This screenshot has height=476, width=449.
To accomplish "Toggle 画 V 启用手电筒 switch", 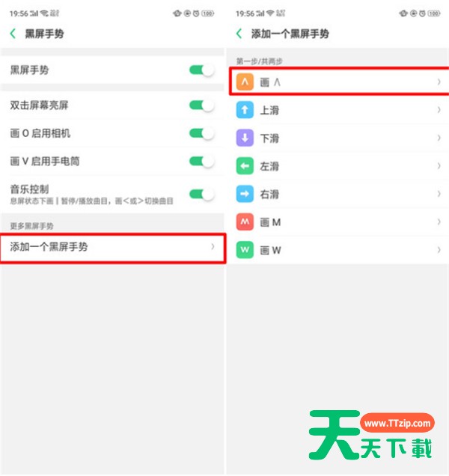I will pyautogui.click(x=202, y=161).
